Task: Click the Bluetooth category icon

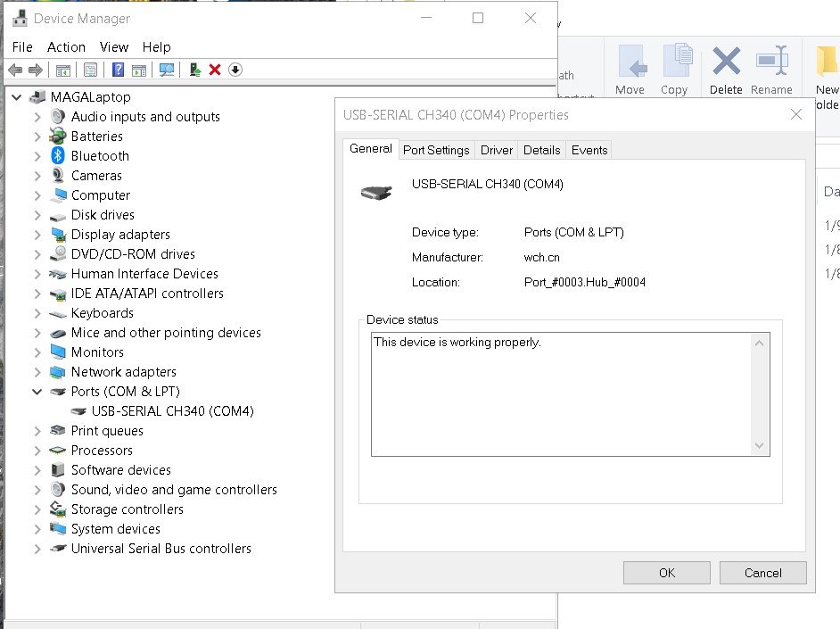Action: [x=58, y=156]
